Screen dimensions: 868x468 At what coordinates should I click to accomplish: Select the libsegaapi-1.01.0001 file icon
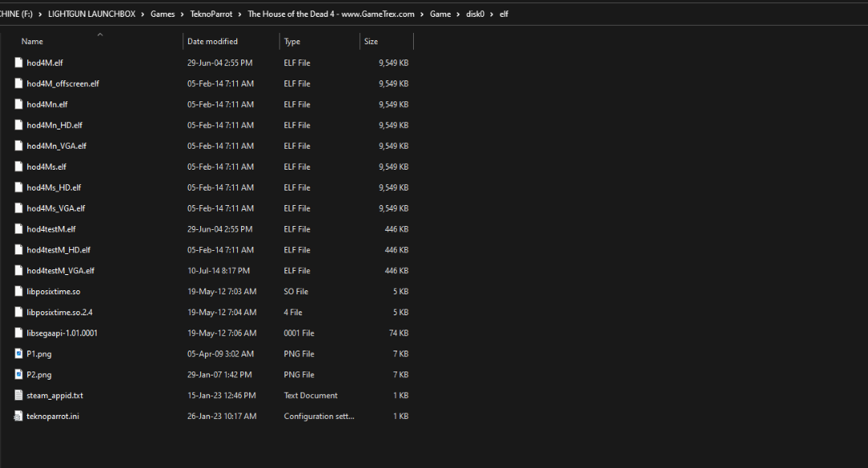click(x=19, y=333)
